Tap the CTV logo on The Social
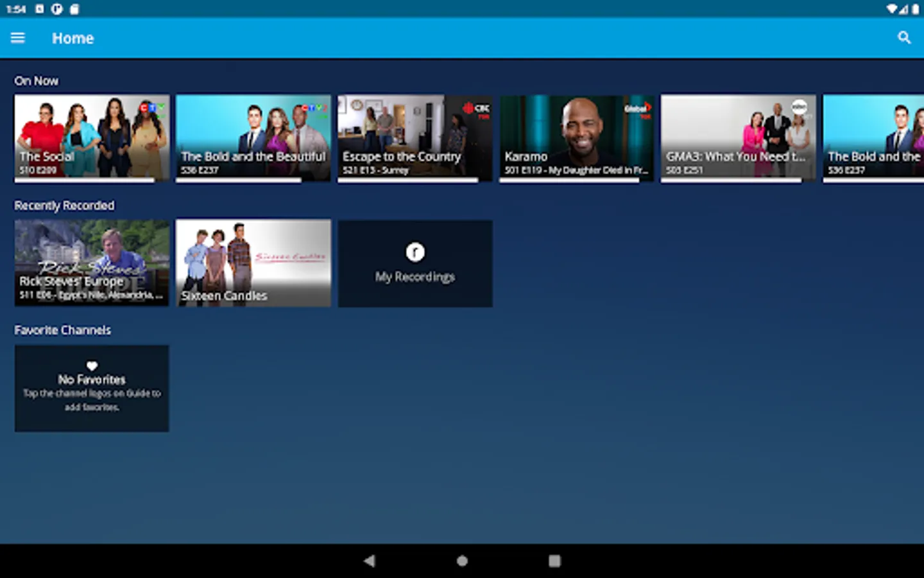The width and height of the screenshot is (924, 578). point(152,109)
